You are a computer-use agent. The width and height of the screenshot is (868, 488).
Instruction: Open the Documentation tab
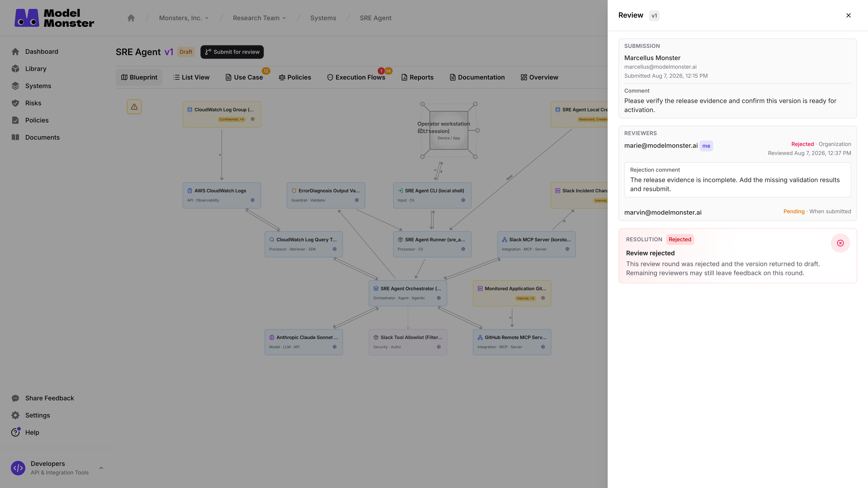tap(477, 77)
